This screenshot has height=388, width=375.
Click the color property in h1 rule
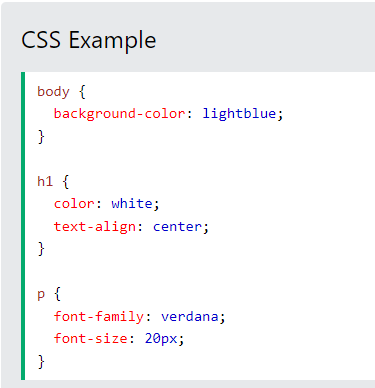click(74, 204)
